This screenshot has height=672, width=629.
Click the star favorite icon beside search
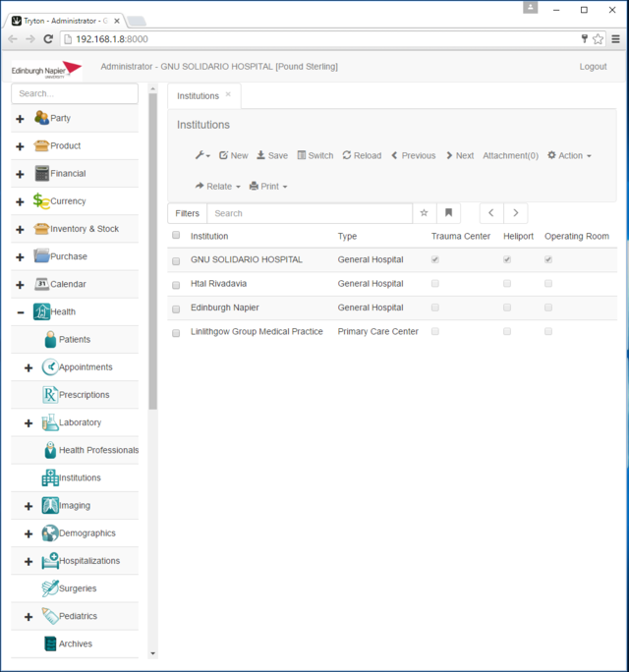click(x=425, y=213)
